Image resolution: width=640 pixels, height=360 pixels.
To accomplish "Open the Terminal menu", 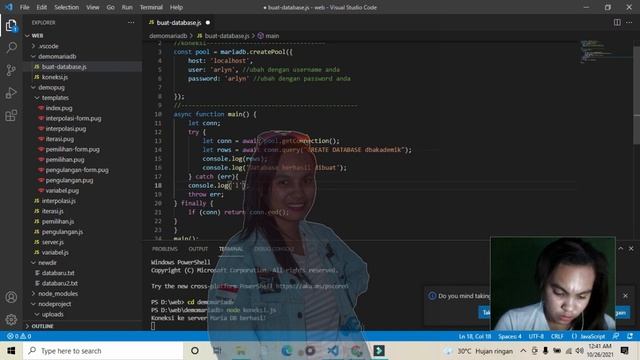I will click(x=151, y=7).
